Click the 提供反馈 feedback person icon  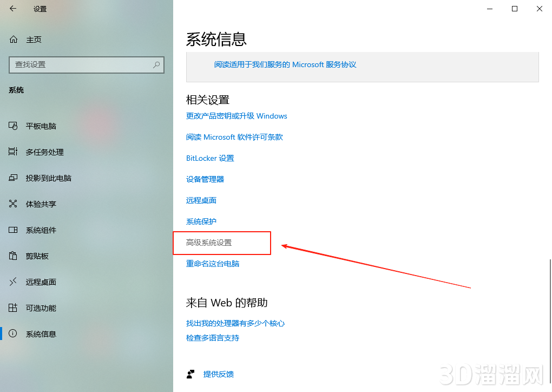(190, 374)
